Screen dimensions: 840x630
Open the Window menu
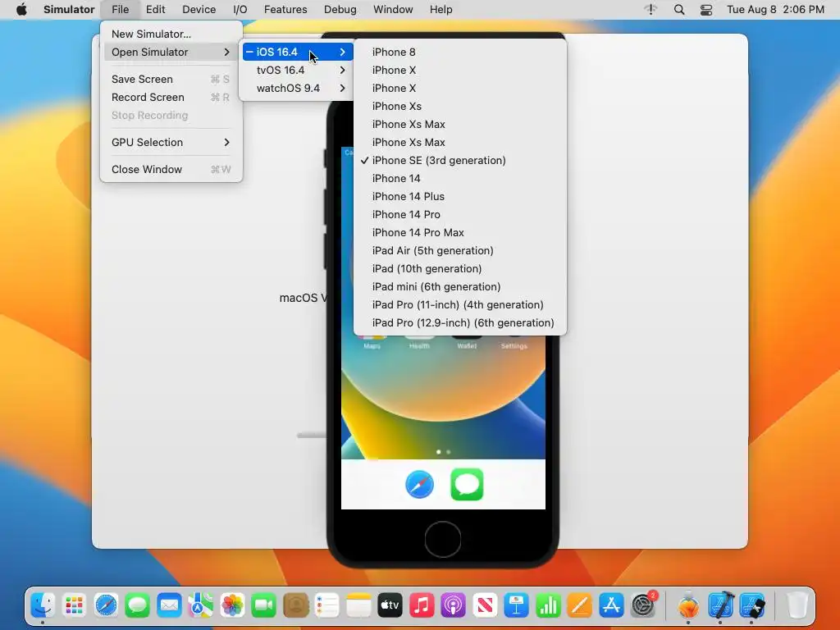(393, 10)
